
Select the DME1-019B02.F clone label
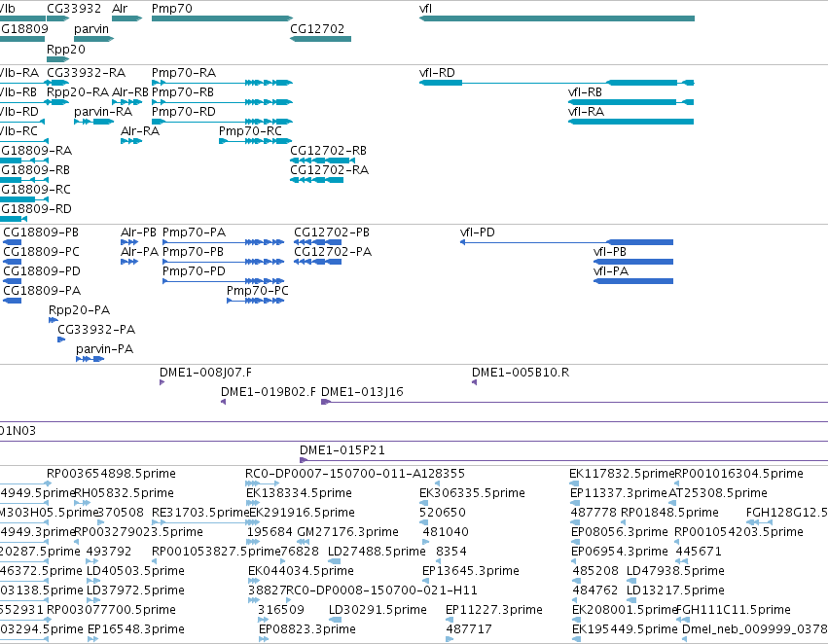pos(269,392)
